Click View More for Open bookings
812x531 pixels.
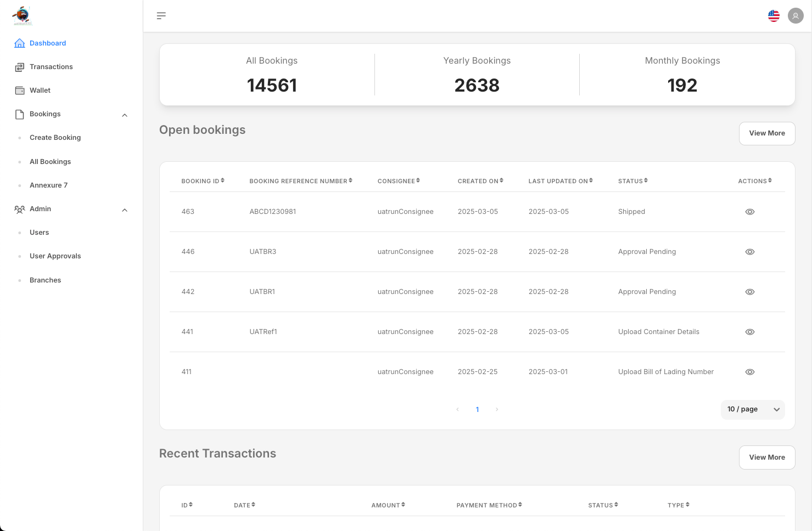click(x=766, y=133)
